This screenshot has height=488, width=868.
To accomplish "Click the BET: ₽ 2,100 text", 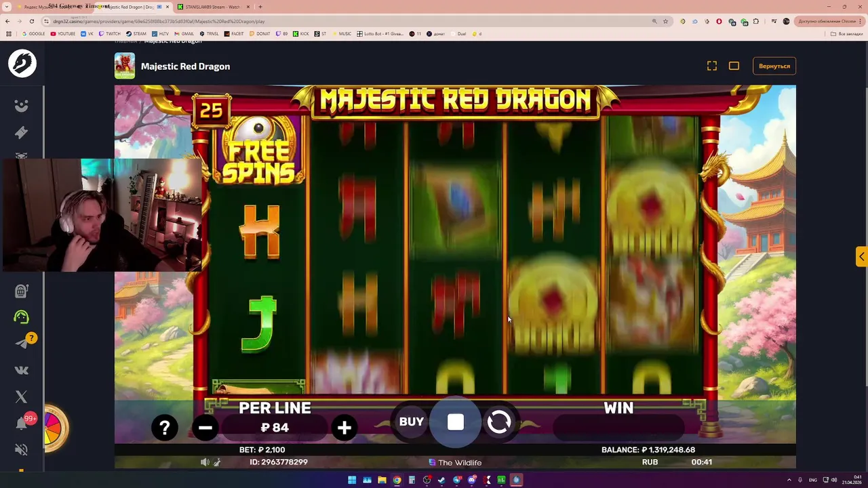I will point(262,449).
